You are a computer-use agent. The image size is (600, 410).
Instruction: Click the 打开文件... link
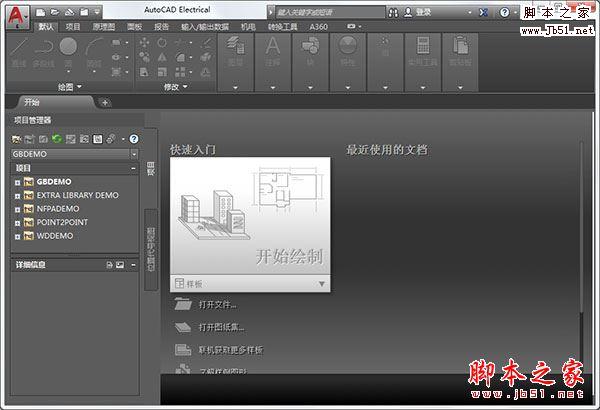coord(218,304)
